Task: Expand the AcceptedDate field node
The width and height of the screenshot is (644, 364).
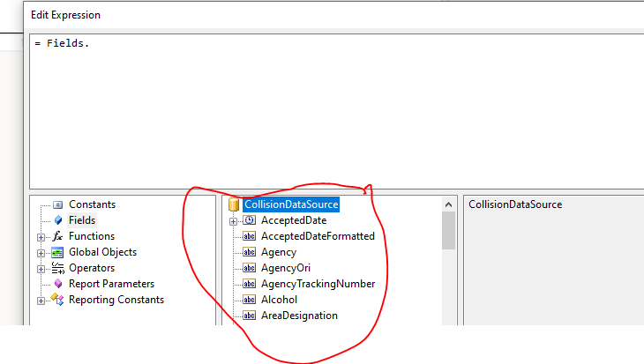Action: click(233, 221)
